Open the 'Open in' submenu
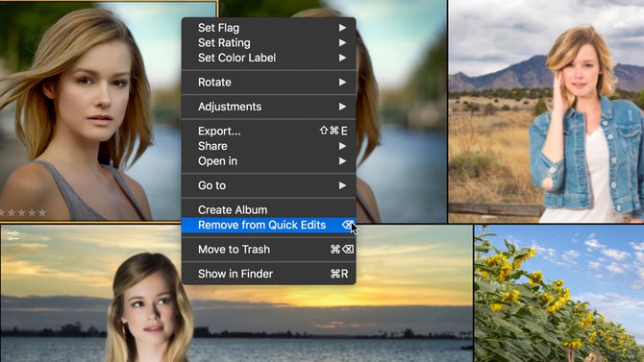 (268, 161)
